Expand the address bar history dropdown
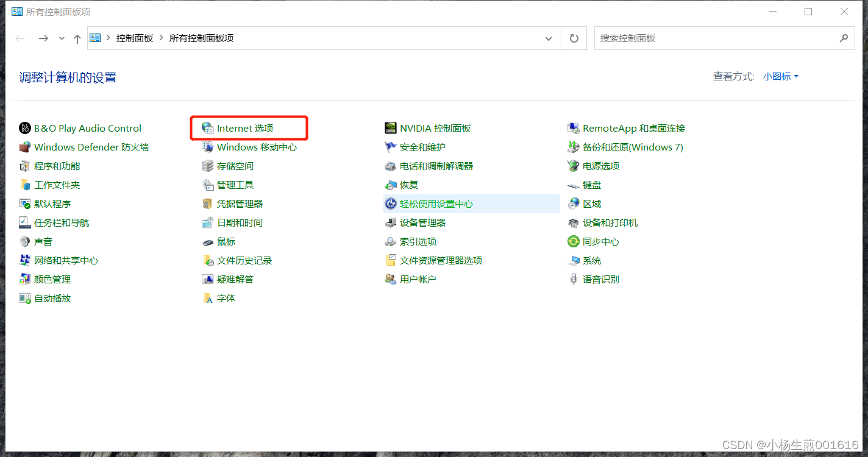 click(549, 38)
